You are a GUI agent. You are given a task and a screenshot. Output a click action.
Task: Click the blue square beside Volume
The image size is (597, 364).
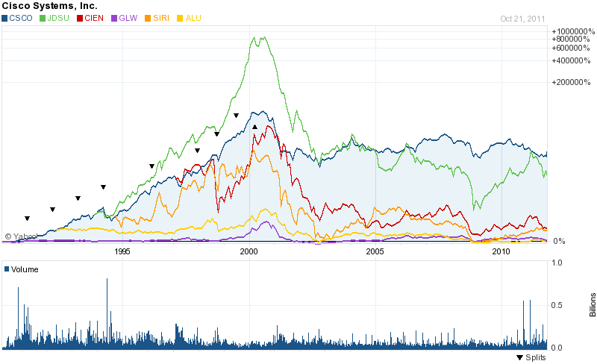(x=7, y=269)
